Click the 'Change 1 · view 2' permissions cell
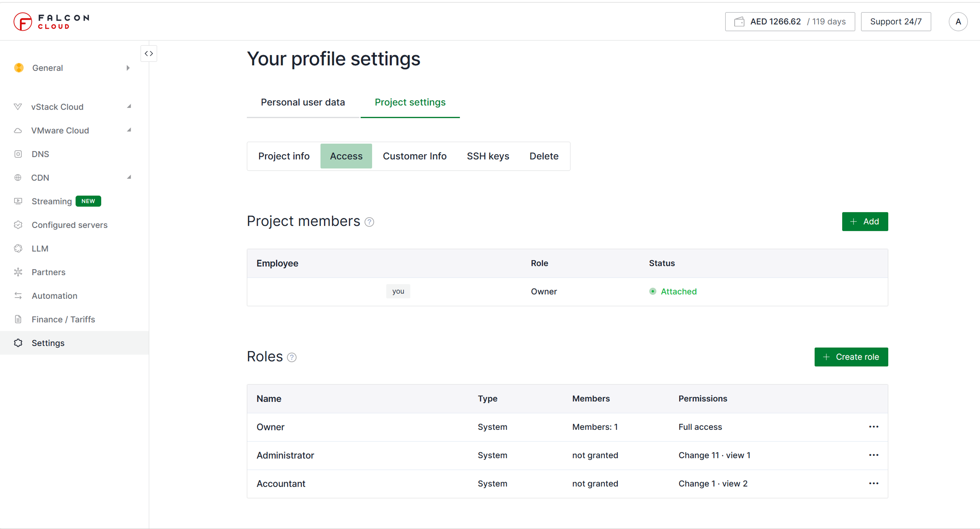The width and height of the screenshot is (980, 529). point(713,484)
